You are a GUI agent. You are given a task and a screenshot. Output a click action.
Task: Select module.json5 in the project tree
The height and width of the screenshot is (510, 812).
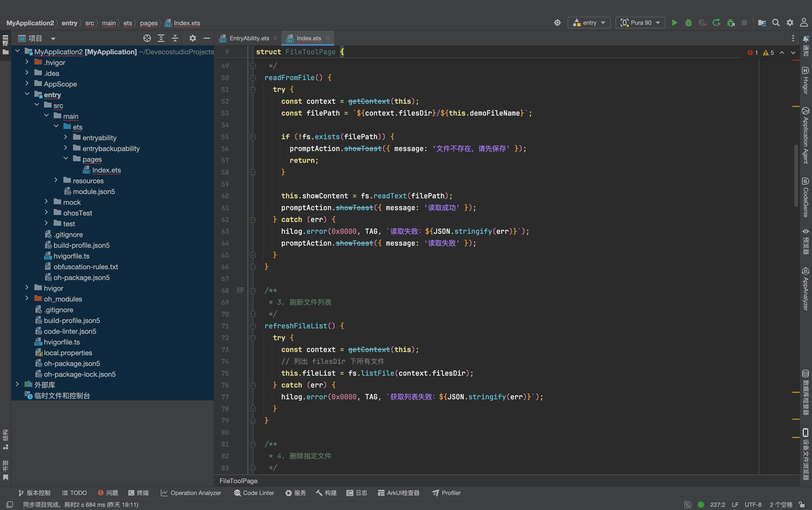coord(94,191)
